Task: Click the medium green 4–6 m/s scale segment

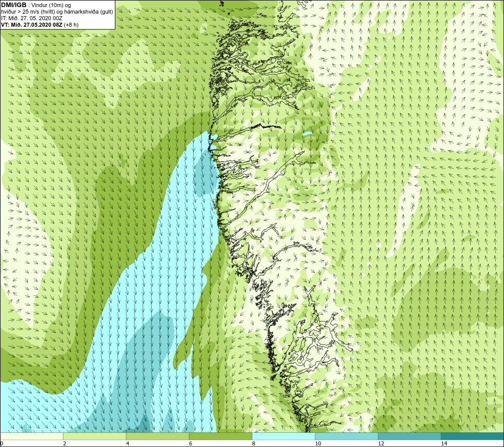Action: (x=157, y=436)
